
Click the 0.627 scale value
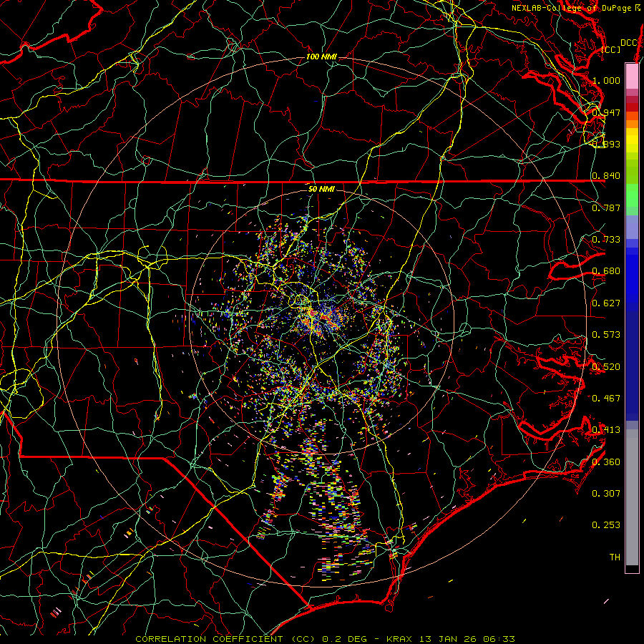pyautogui.click(x=606, y=303)
